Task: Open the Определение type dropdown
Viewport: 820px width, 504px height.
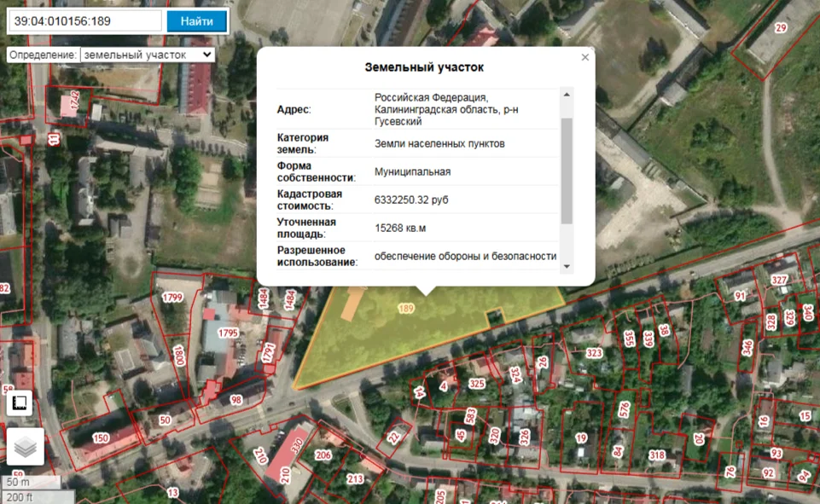Action: point(148,55)
